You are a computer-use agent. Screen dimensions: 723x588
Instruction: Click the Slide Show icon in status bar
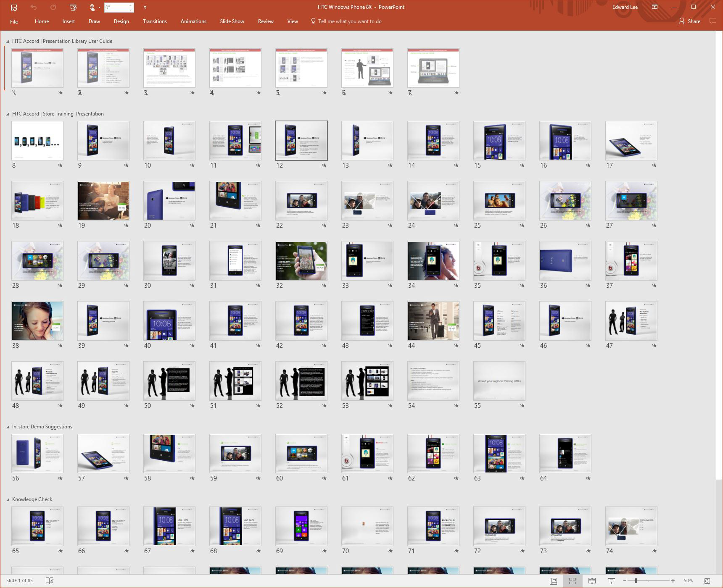[x=611, y=581]
